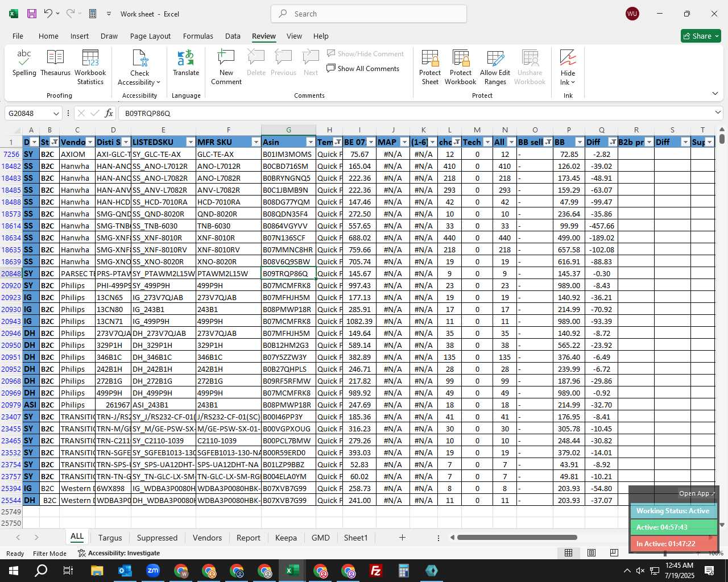
Task: Open the File menu
Action: click(x=18, y=36)
